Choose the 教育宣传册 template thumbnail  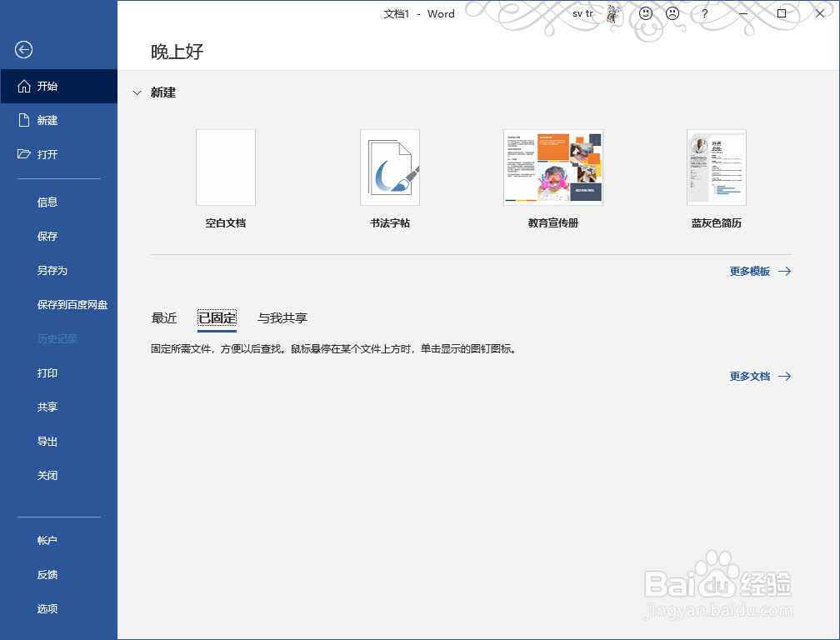coord(553,167)
